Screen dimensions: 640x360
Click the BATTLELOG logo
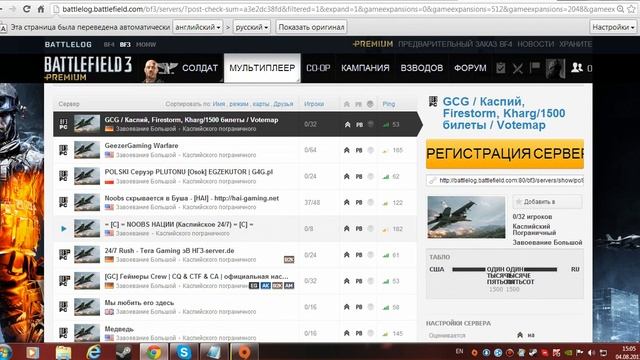coord(68,44)
